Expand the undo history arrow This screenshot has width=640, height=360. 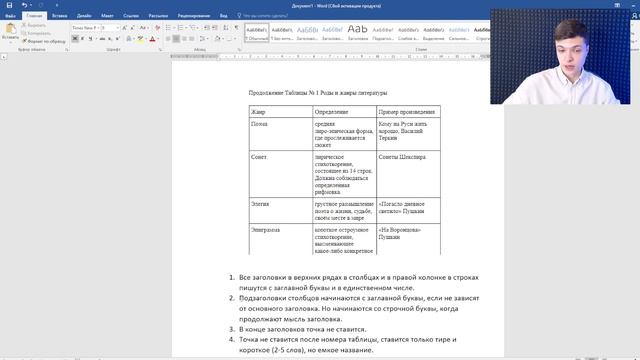[31, 5]
